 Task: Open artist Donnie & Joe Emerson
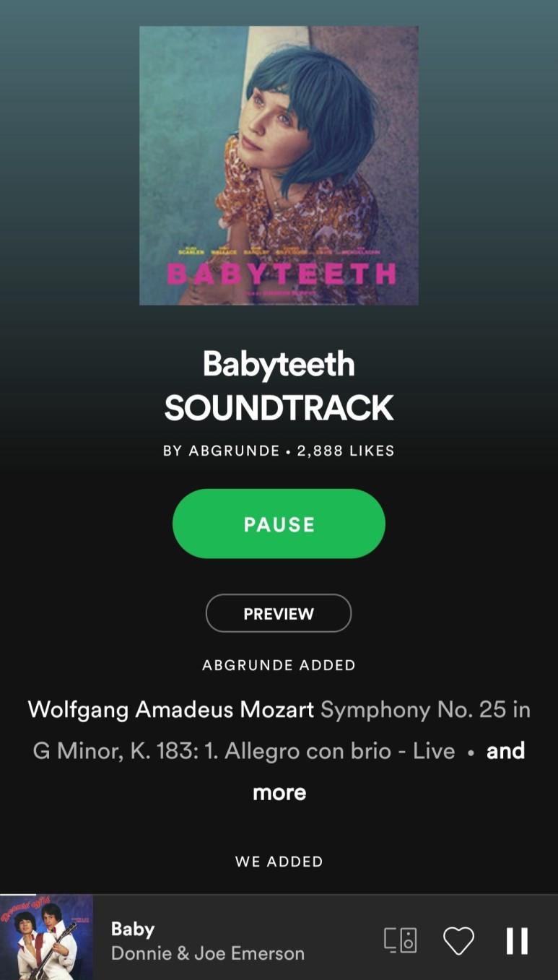(208, 953)
